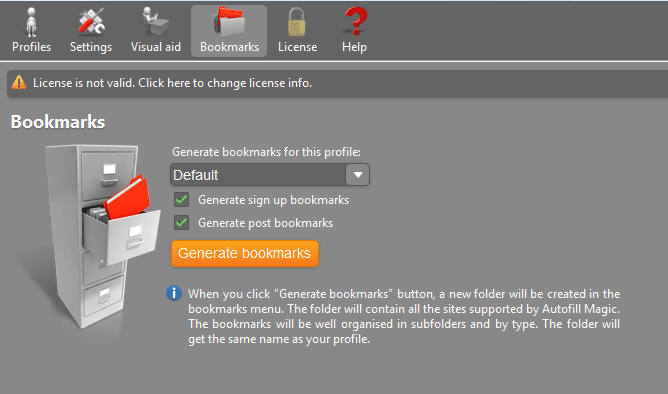
Task: Open Settings tools icon
Action: coord(91,21)
